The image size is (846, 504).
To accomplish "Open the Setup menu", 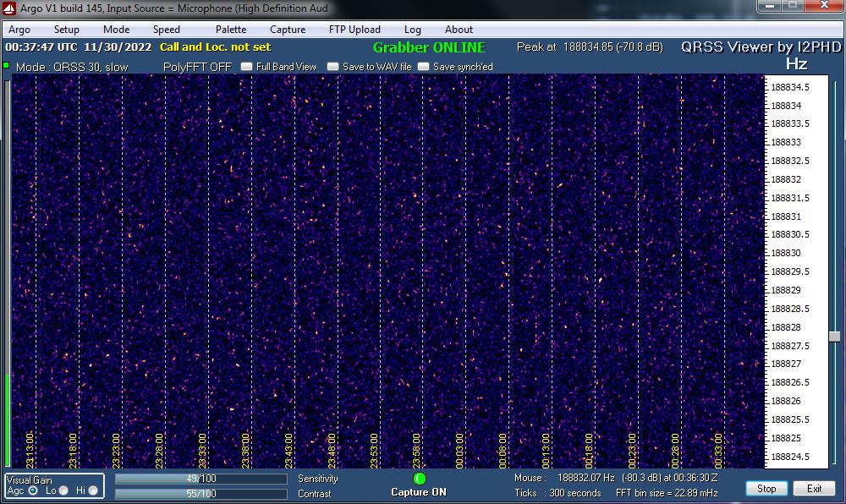I will 66,30.
